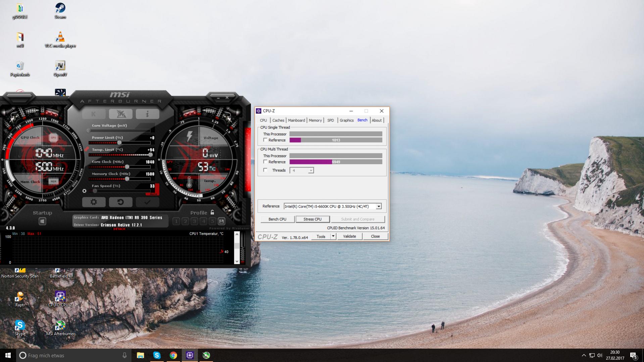The width and height of the screenshot is (644, 362).
Task: Select the Papierkorb recycle bin icon
Action: coord(20,68)
